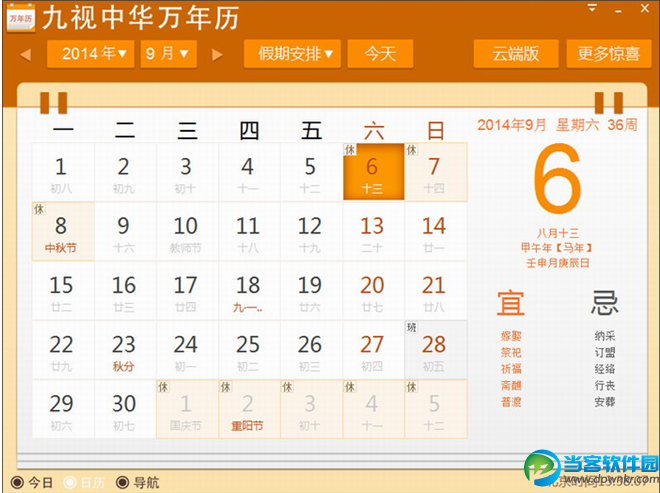This screenshot has width=660, height=493.
Task: Select September 18 date cell
Action: [x=249, y=291]
